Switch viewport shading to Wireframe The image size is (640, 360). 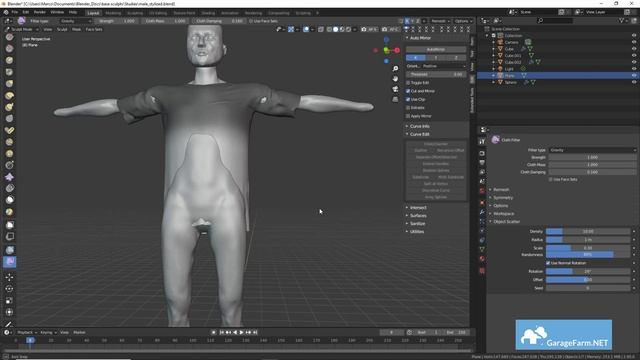tap(329, 29)
